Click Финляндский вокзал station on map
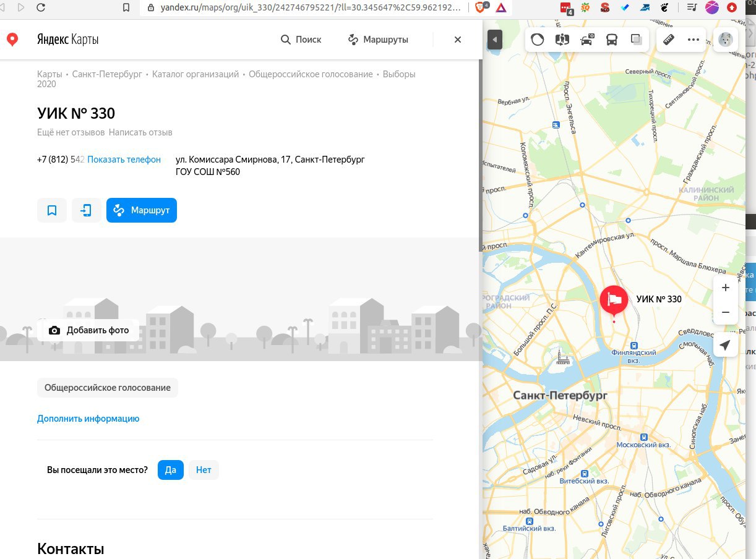Viewport: 756px width, 559px height. tap(634, 346)
